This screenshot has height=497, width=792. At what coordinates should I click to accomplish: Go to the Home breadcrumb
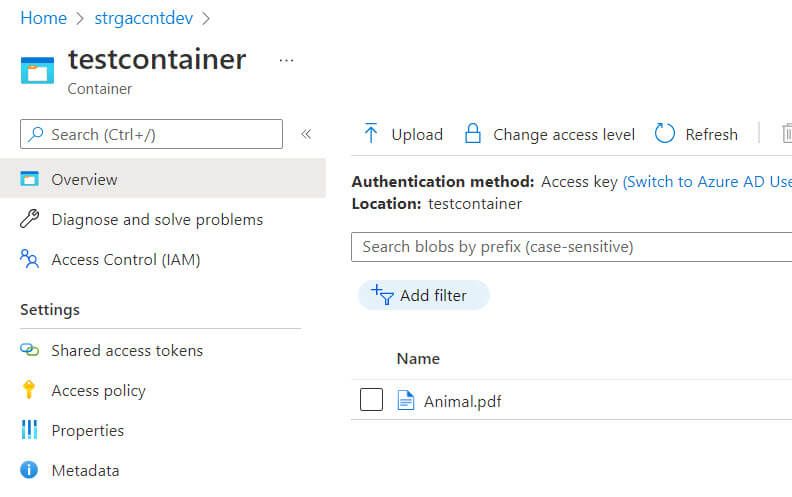click(43, 18)
